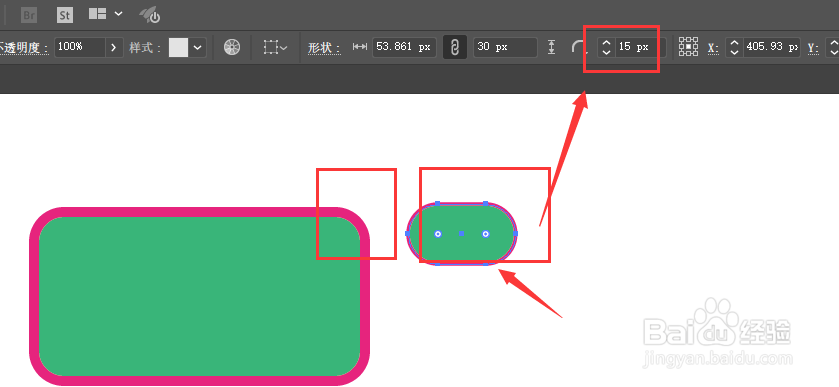839x387 pixels.
Task: Click the pill shape's leftmost anchor point
Action: pyautogui.click(x=408, y=233)
